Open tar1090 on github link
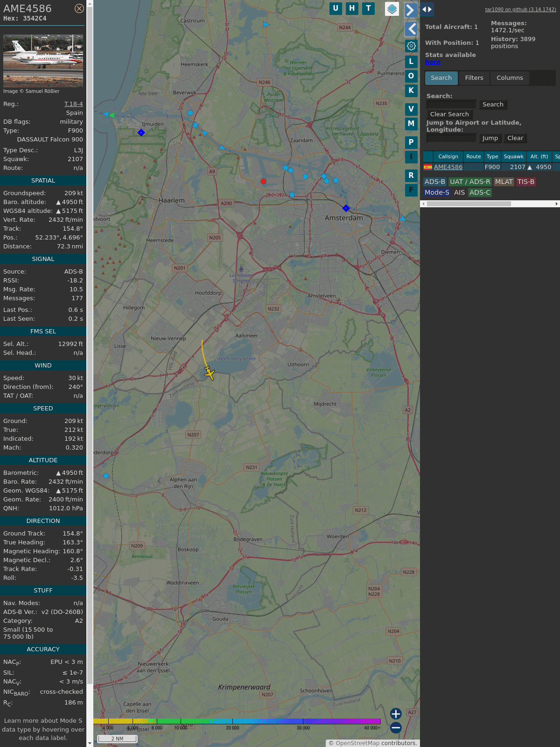The width and height of the screenshot is (560, 747). (520, 9)
